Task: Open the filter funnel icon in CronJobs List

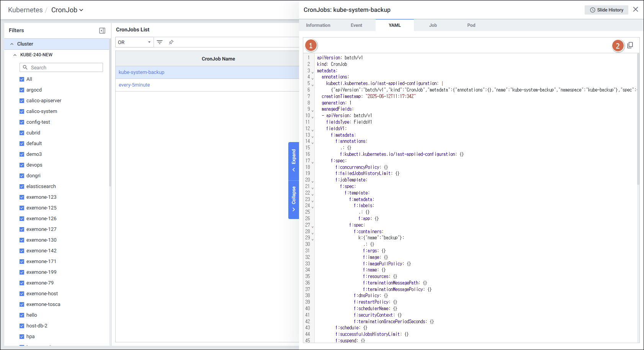Action: click(x=160, y=42)
